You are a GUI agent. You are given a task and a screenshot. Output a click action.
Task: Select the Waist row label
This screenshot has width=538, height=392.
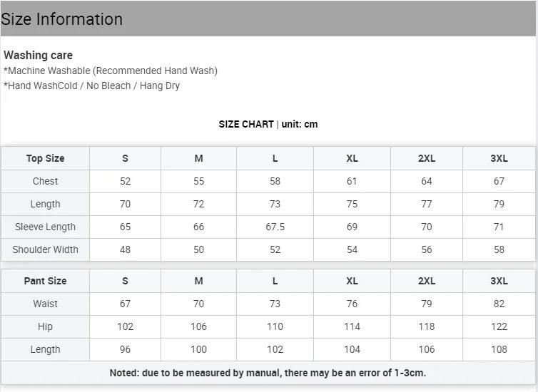[x=45, y=304]
